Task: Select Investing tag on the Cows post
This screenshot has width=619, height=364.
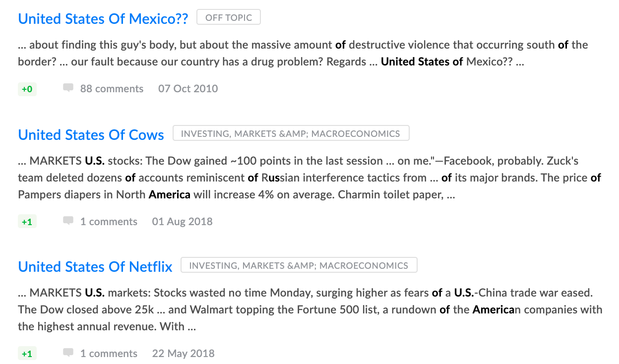Action: tap(291, 133)
